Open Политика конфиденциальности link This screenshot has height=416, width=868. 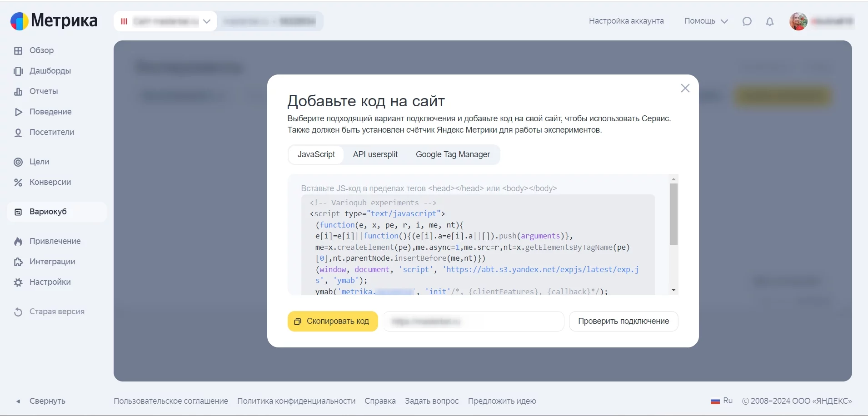(296, 401)
